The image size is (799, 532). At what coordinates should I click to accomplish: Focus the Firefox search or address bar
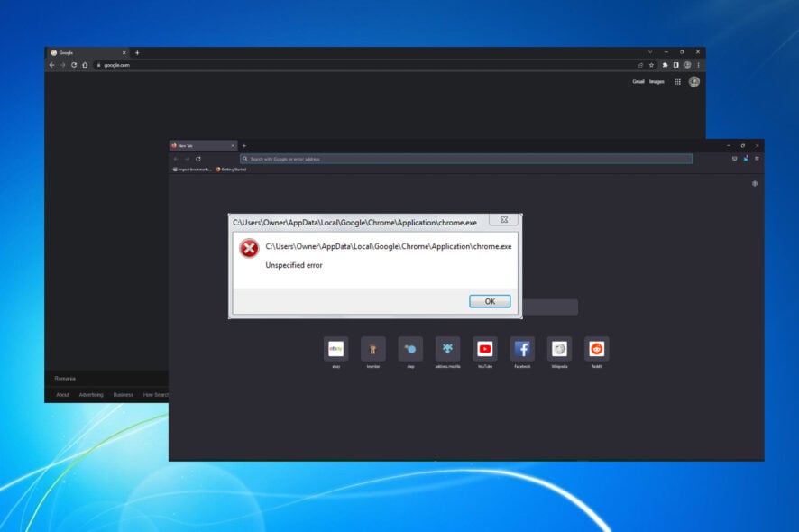click(465, 159)
